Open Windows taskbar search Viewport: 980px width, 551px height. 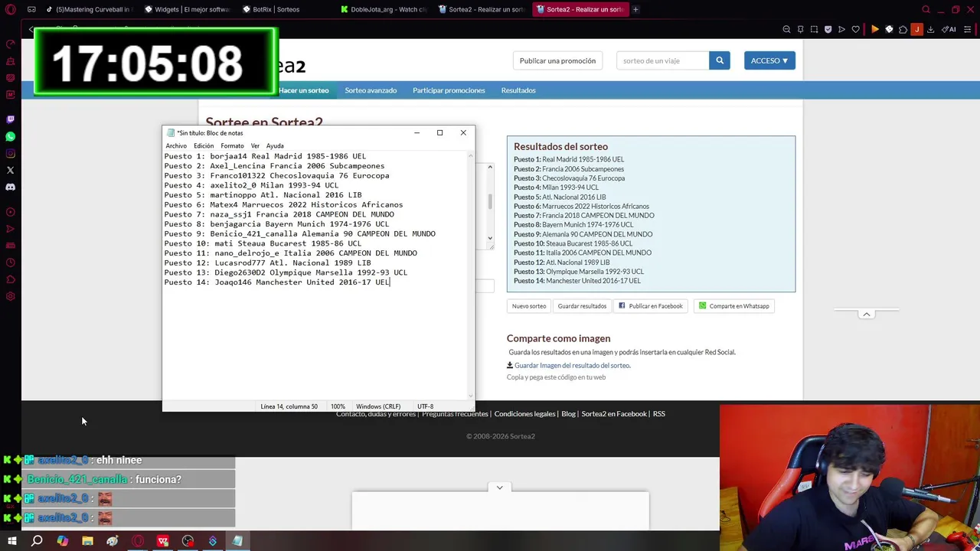point(37,541)
